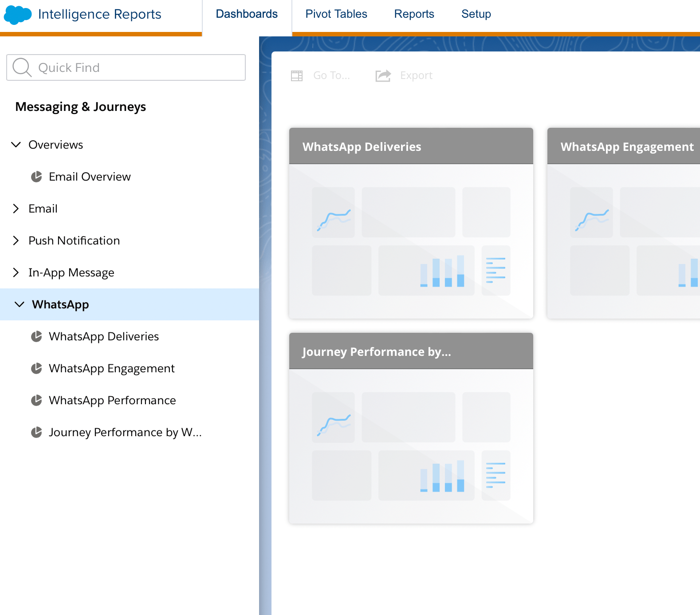This screenshot has width=700, height=615.
Task: Click the Export button label
Action: coord(416,75)
